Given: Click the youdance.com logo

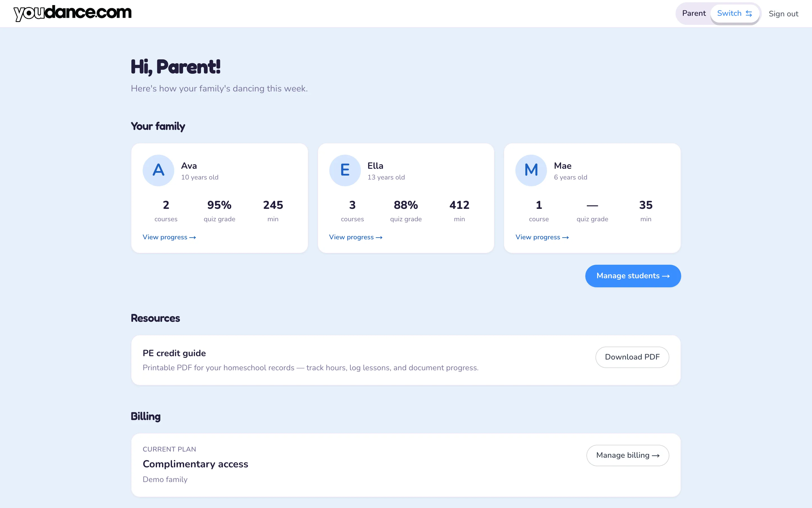Looking at the screenshot, I should click(x=72, y=14).
